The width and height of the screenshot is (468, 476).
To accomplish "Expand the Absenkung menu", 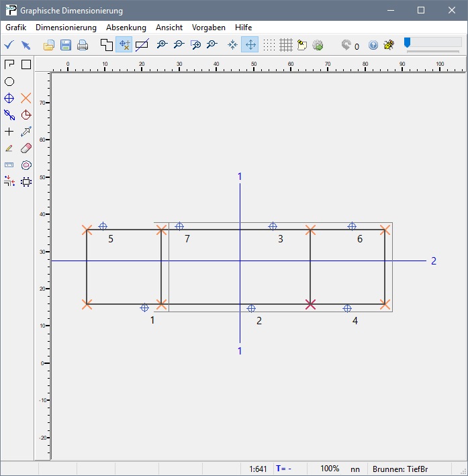I will [x=126, y=28].
